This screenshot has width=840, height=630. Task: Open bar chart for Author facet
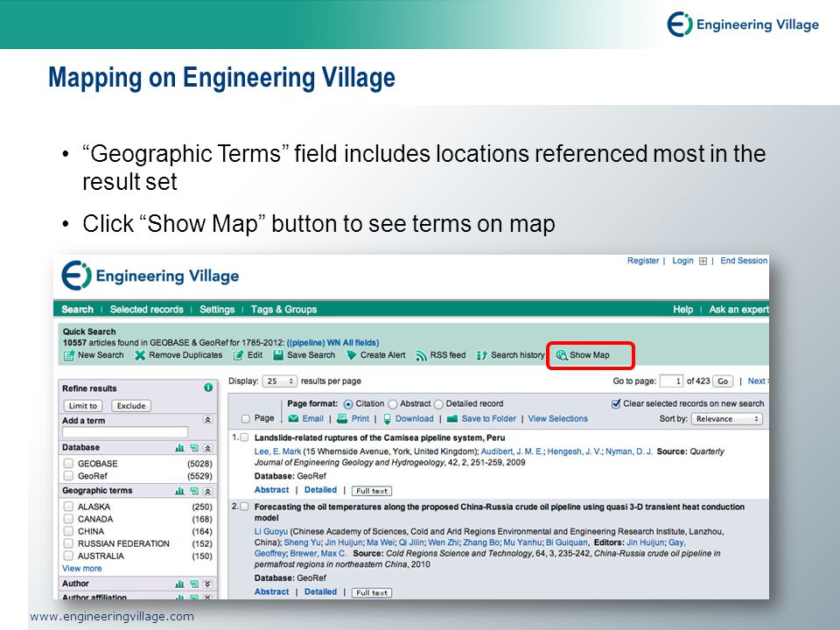(179, 584)
